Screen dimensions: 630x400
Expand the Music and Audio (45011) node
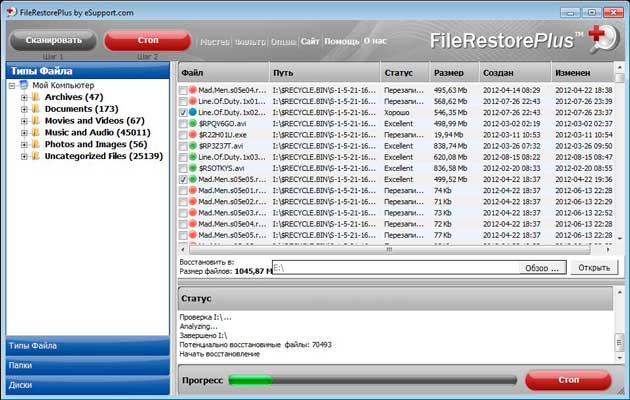[24, 133]
